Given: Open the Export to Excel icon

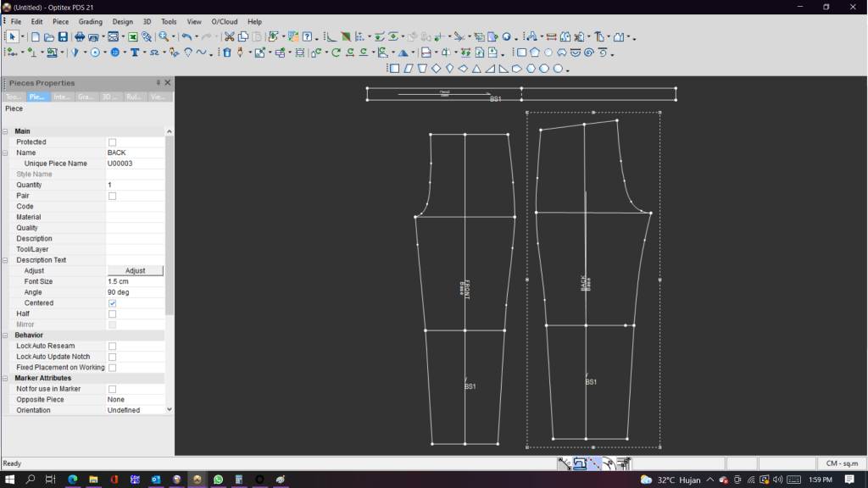Looking at the screenshot, I should 133,36.
